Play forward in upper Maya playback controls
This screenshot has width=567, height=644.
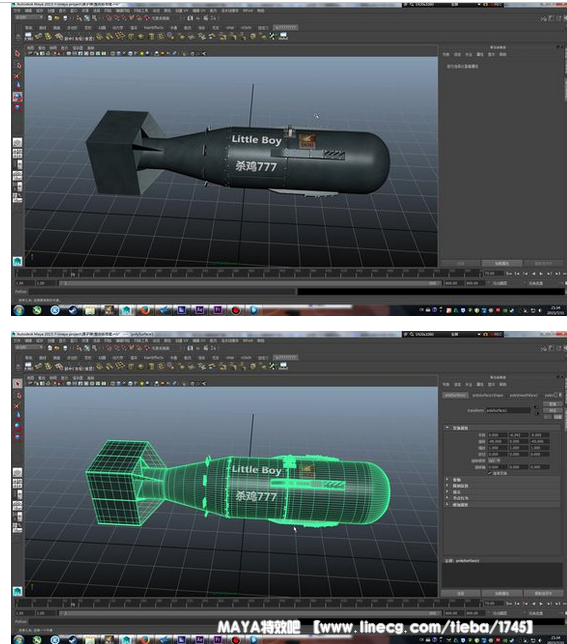coord(541,274)
